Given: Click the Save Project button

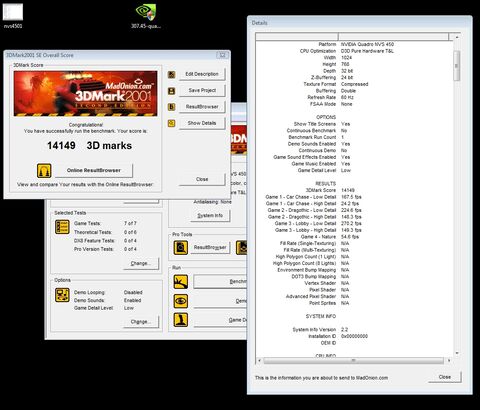Looking at the screenshot, I should (202, 90).
